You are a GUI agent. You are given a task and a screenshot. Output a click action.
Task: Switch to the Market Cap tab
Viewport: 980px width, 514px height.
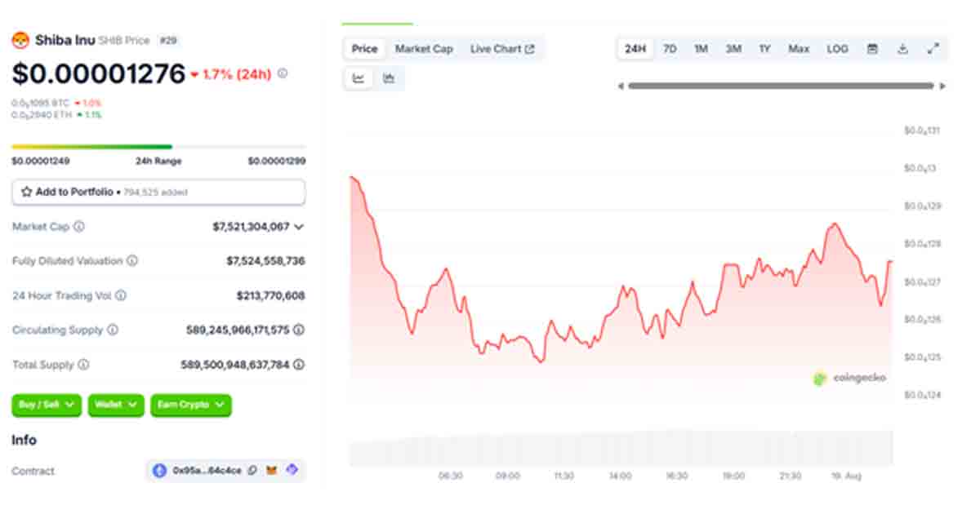424,49
